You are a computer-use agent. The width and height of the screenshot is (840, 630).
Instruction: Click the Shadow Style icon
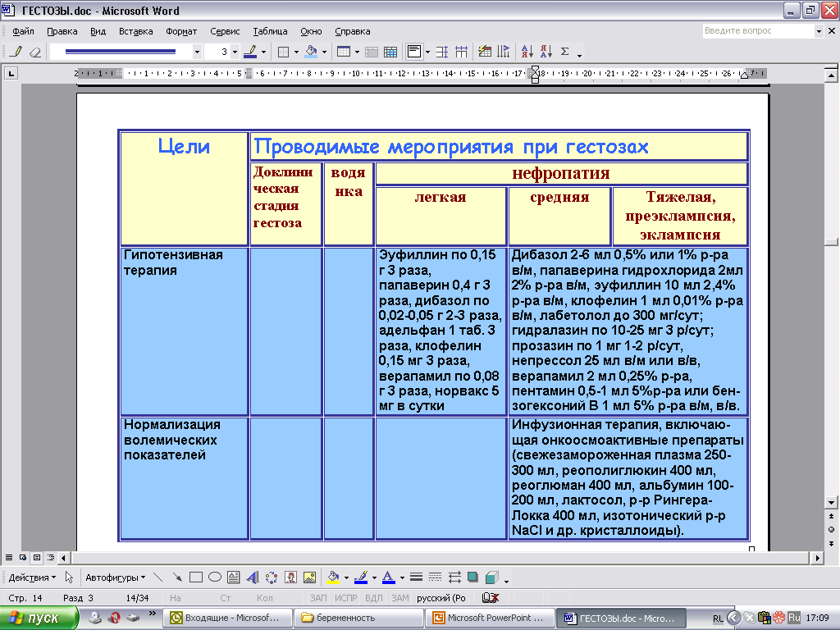(x=473, y=577)
